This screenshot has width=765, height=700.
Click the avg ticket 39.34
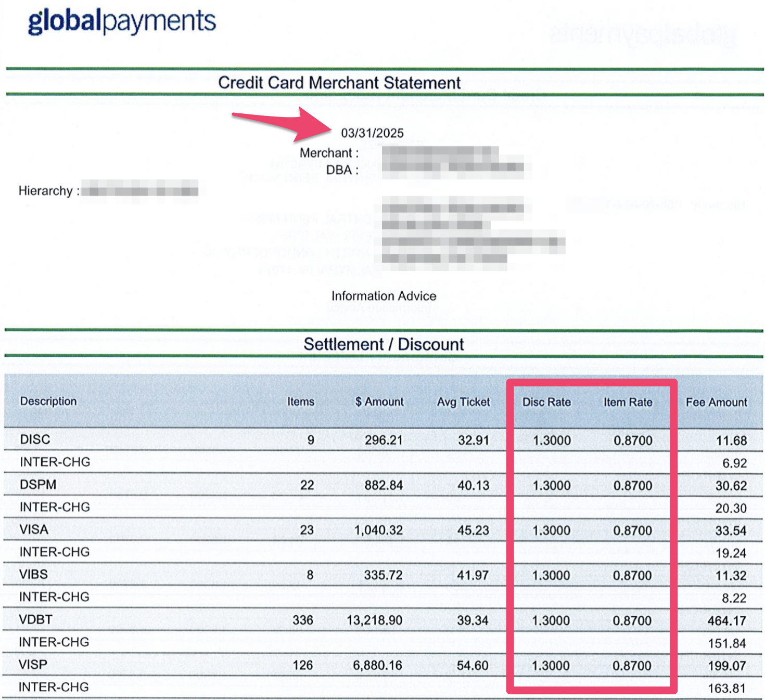click(473, 620)
